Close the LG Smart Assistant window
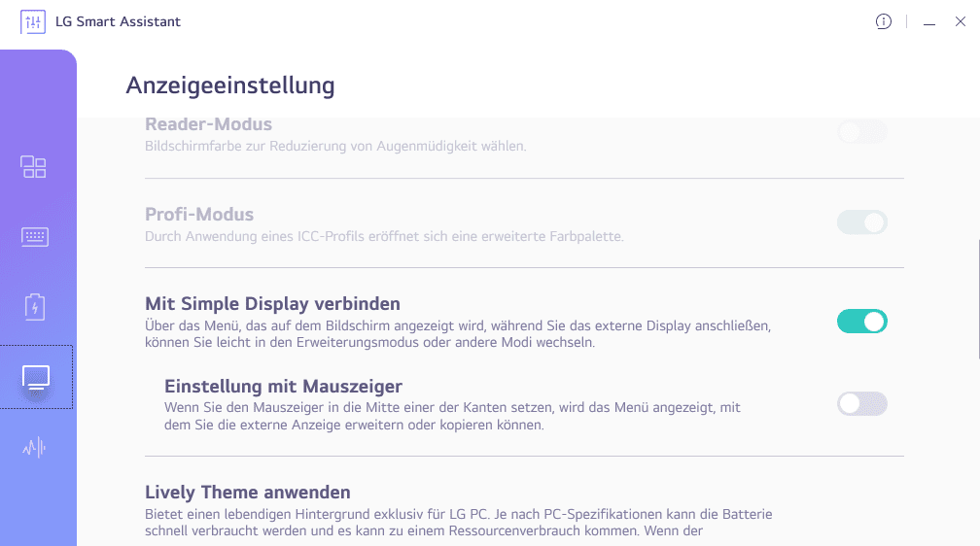The height and width of the screenshot is (546, 980). point(960,22)
